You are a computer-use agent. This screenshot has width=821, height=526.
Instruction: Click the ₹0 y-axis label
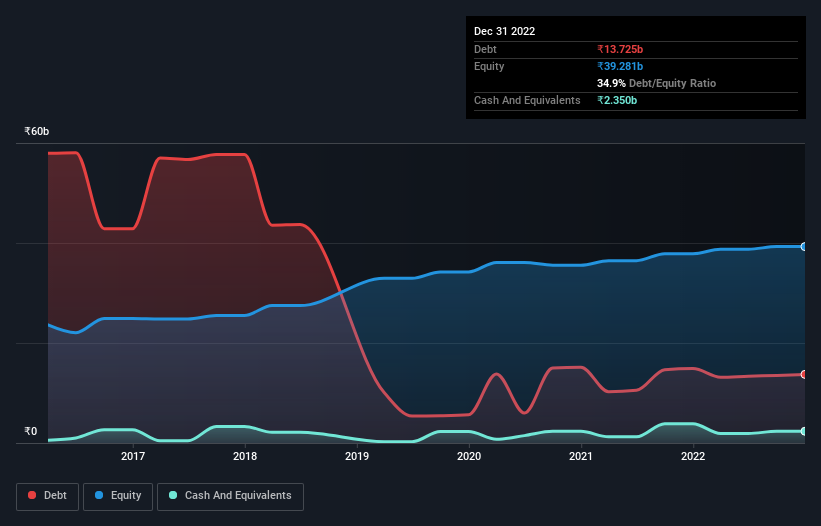[31, 431]
